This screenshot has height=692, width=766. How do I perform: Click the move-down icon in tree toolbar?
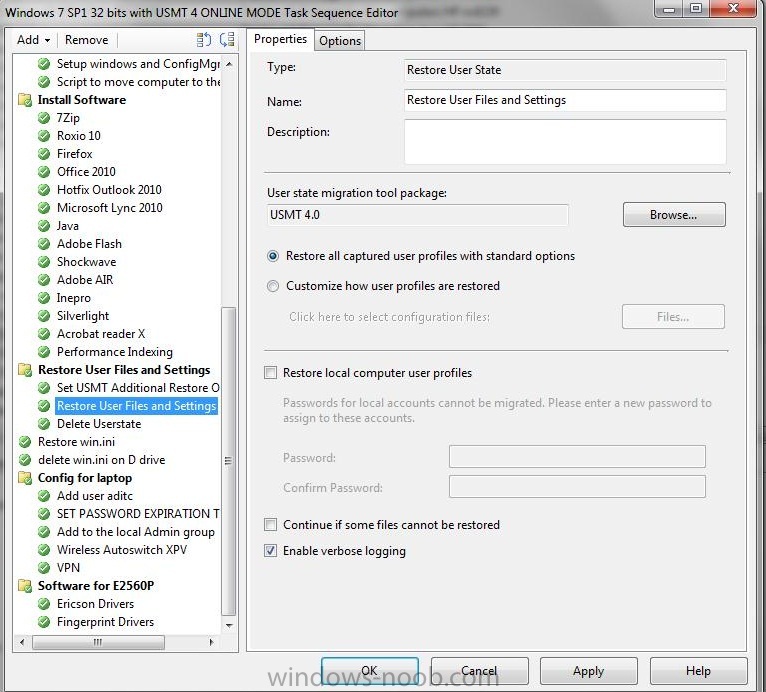pos(227,40)
